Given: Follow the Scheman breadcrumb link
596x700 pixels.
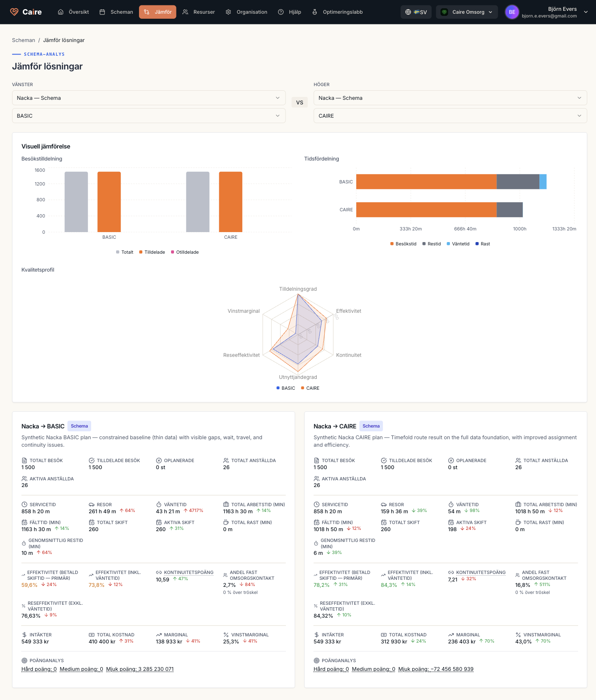Looking at the screenshot, I should tap(24, 40).
